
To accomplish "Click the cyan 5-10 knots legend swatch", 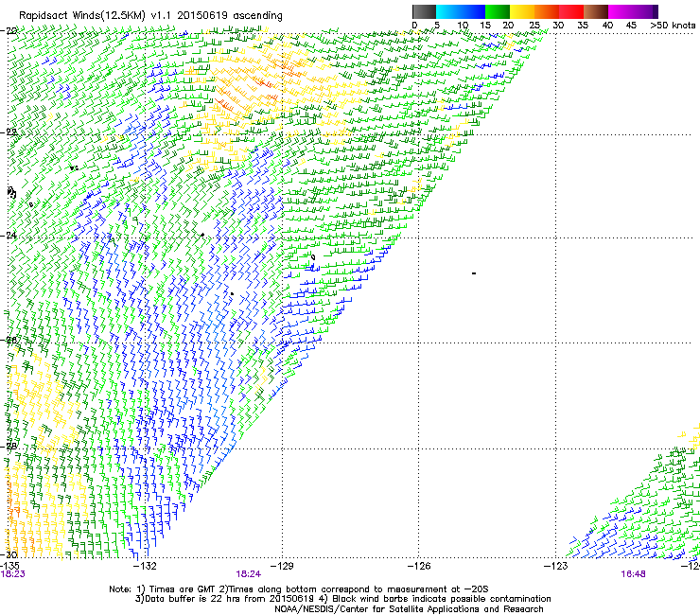I will pyautogui.click(x=448, y=11).
